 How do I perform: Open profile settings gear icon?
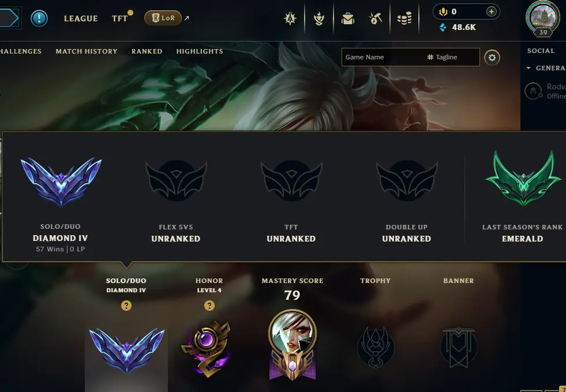[x=492, y=57]
